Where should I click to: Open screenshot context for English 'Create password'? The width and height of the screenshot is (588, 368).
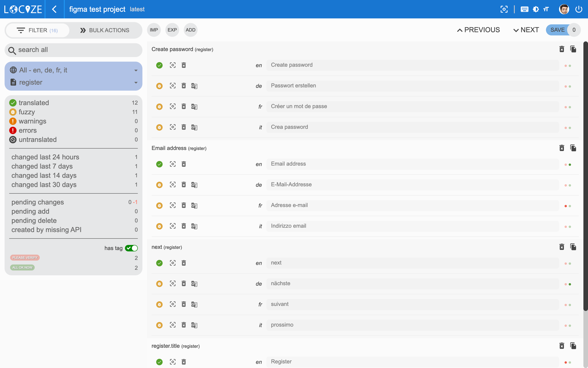173,65
